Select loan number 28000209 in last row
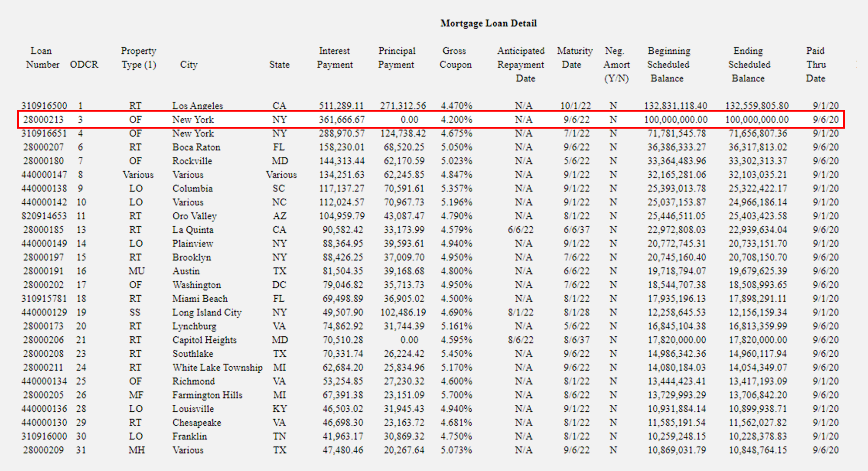The image size is (868, 471). coord(43,450)
